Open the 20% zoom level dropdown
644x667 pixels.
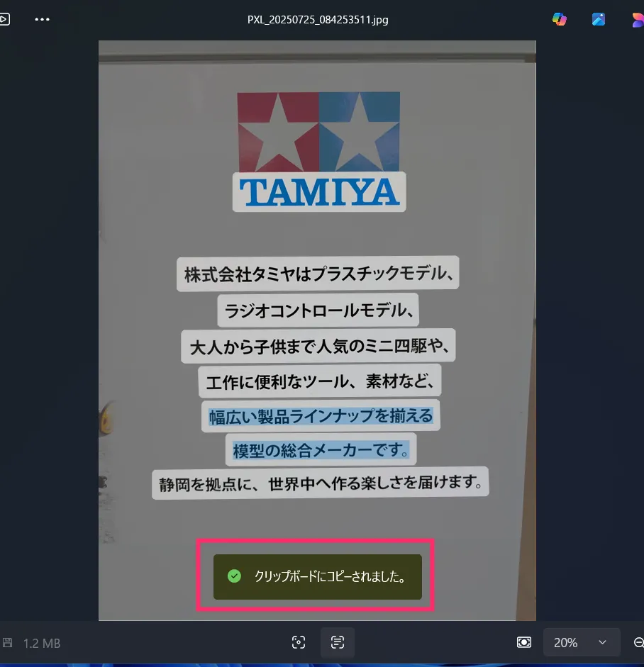[x=582, y=642]
